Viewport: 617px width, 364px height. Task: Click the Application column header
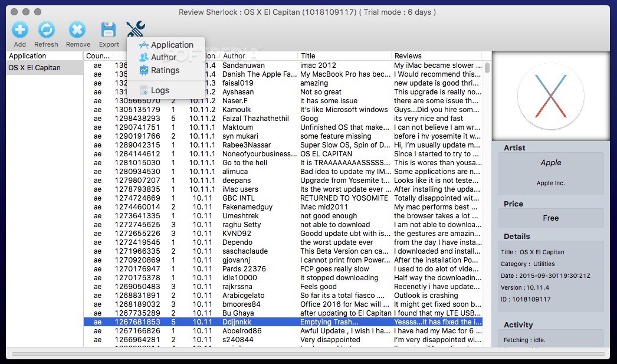[44, 56]
